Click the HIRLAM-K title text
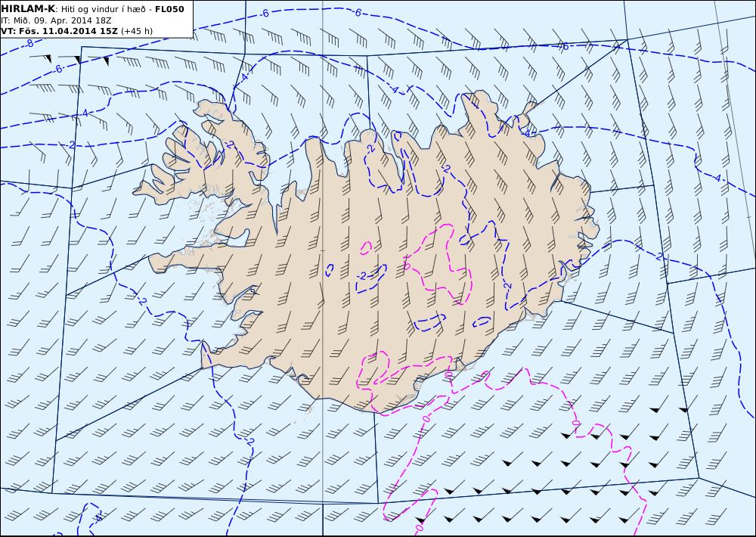Image resolution: width=756 pixels, height=537 pixels. [28, 9]
